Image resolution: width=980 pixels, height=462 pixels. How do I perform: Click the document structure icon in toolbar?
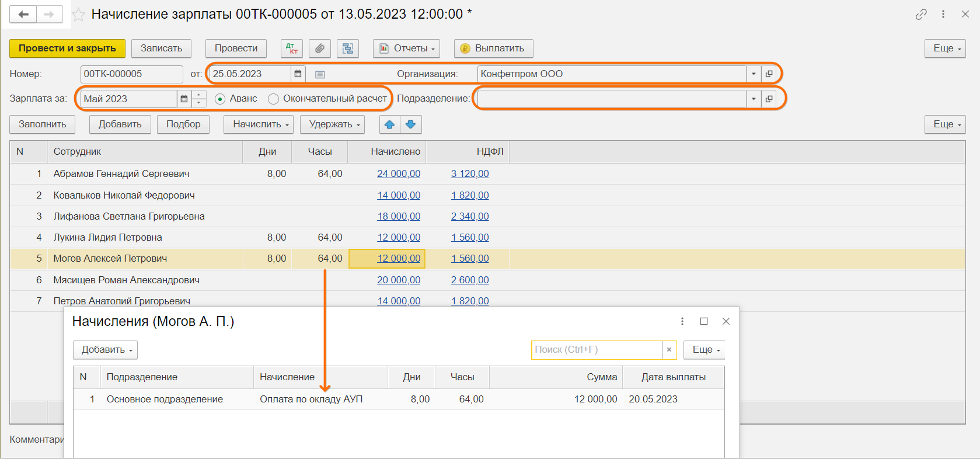348,48
